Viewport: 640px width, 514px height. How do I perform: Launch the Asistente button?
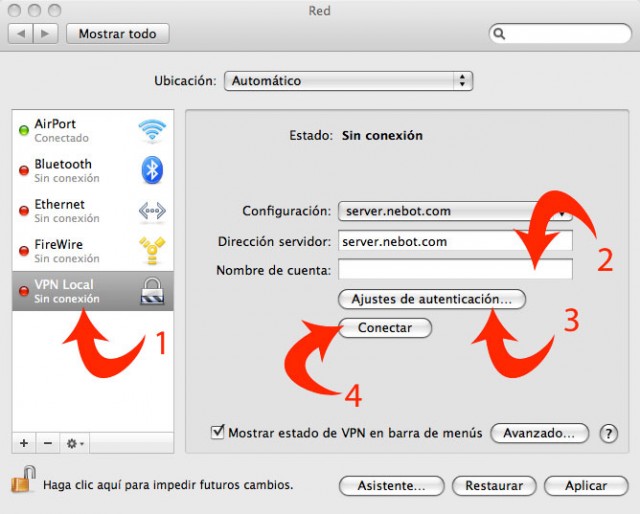coord(391,486)
